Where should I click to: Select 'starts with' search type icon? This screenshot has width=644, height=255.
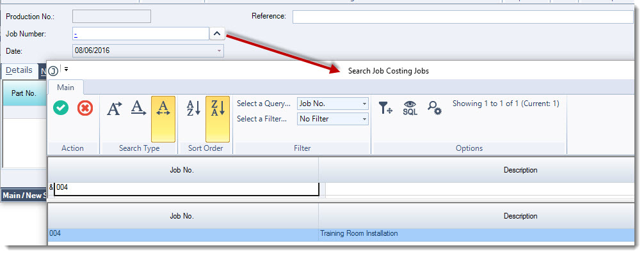click(x=114, y=108)
